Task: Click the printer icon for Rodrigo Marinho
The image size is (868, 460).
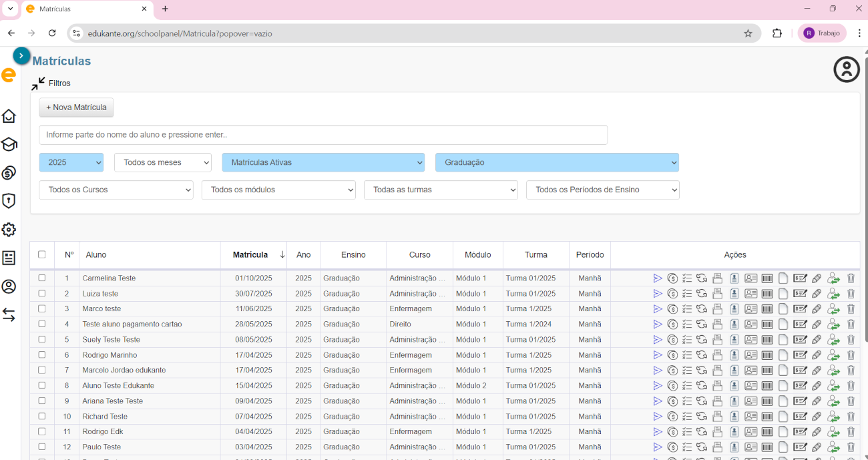Action: (718, 355)
